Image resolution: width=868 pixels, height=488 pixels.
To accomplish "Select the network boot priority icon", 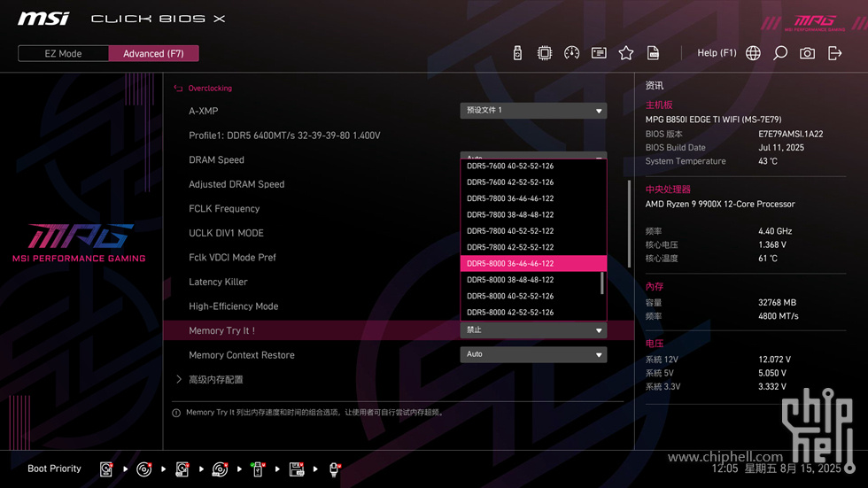I will pyautogui.click(x=335, y=469).
